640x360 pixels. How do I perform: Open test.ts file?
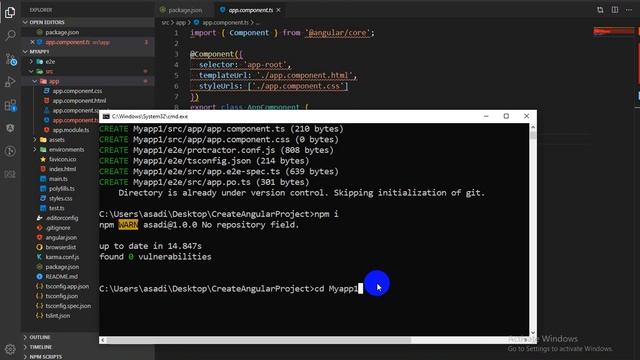pos(56,208)
